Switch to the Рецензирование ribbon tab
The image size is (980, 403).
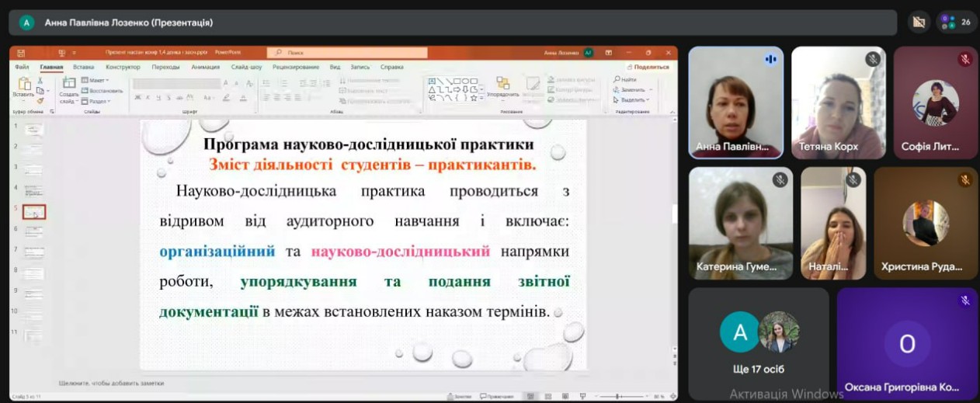pyautogui.click(x=296, y=67)
